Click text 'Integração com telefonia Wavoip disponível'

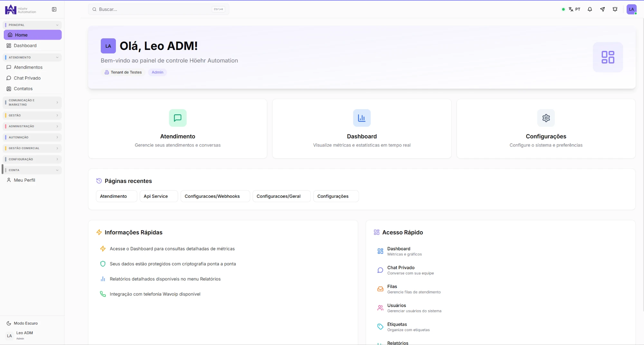pyautogui.click(x=155, y=294)
